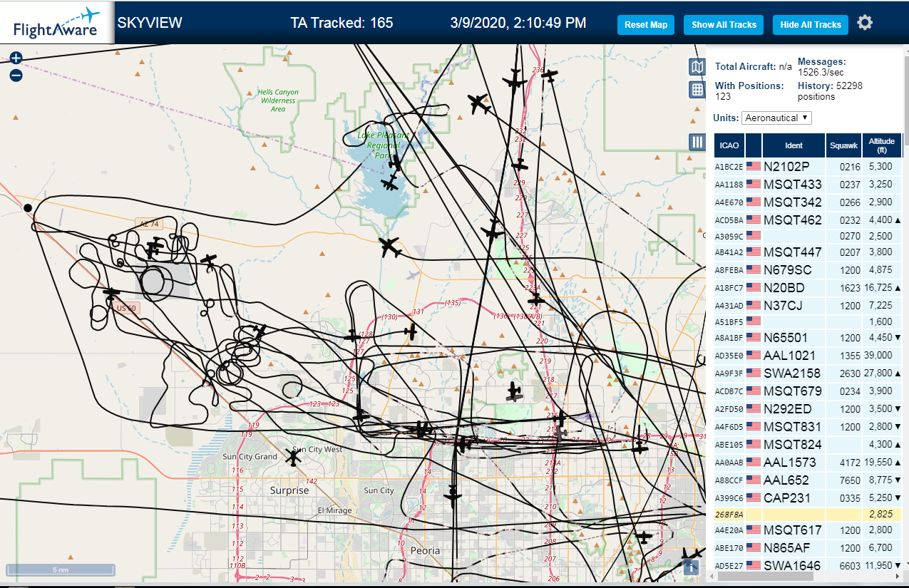Click ICAO code A3059C
The height and width of the screenshot is (588, 909).
(729, 236)
